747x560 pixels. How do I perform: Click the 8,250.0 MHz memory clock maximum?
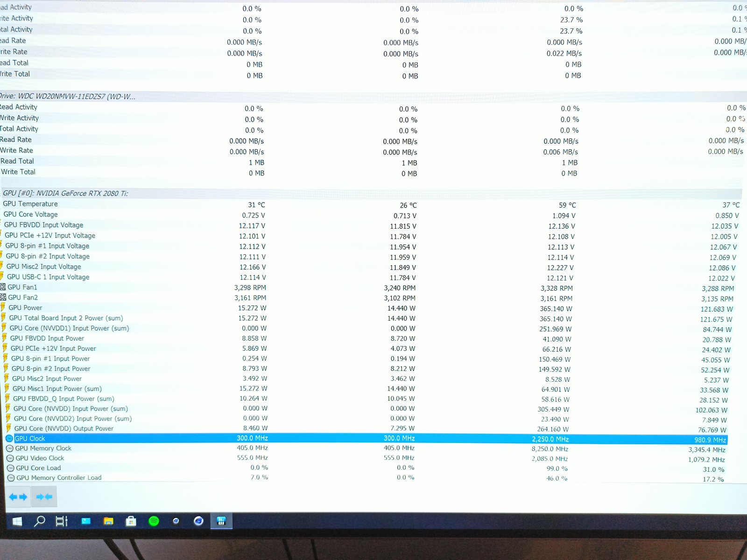point(550,449)
